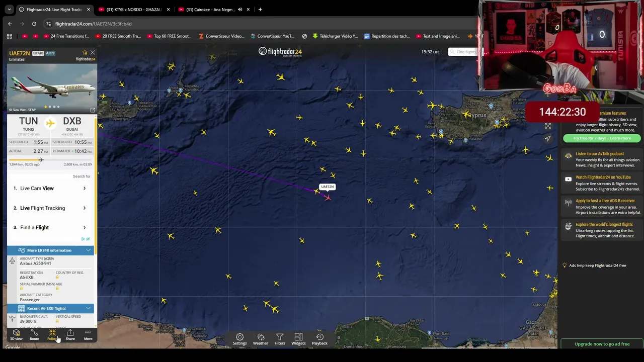Open Télécharger Vidéo Y... bookmark

336,36
